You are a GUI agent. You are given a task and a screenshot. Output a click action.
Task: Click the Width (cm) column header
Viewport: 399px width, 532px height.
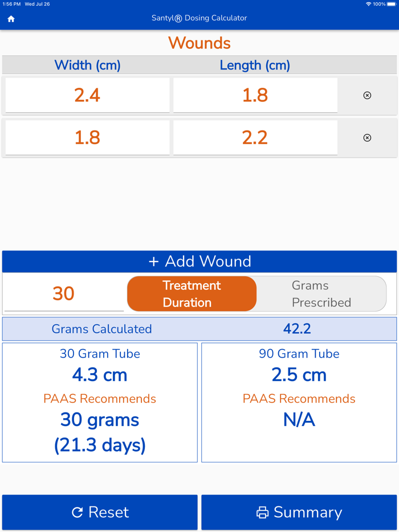87,65
